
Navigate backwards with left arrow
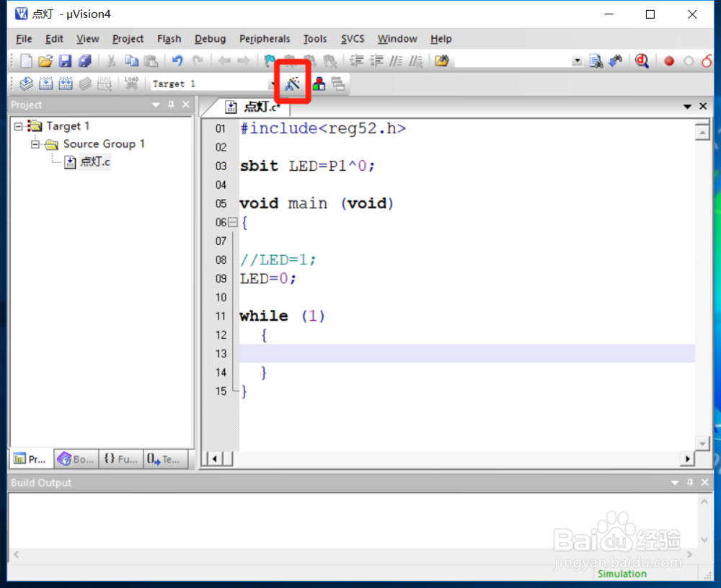pos(224,61)
